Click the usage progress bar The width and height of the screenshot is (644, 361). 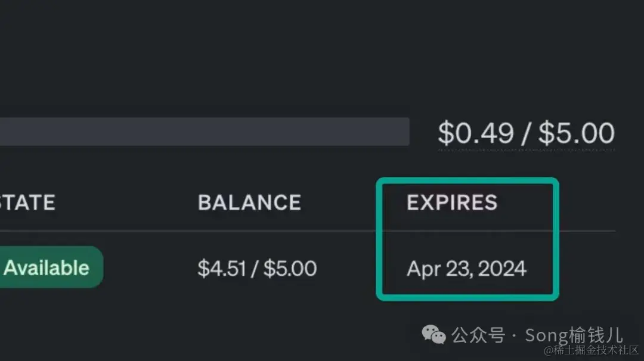pyautogui.click(x=203, y=131)
